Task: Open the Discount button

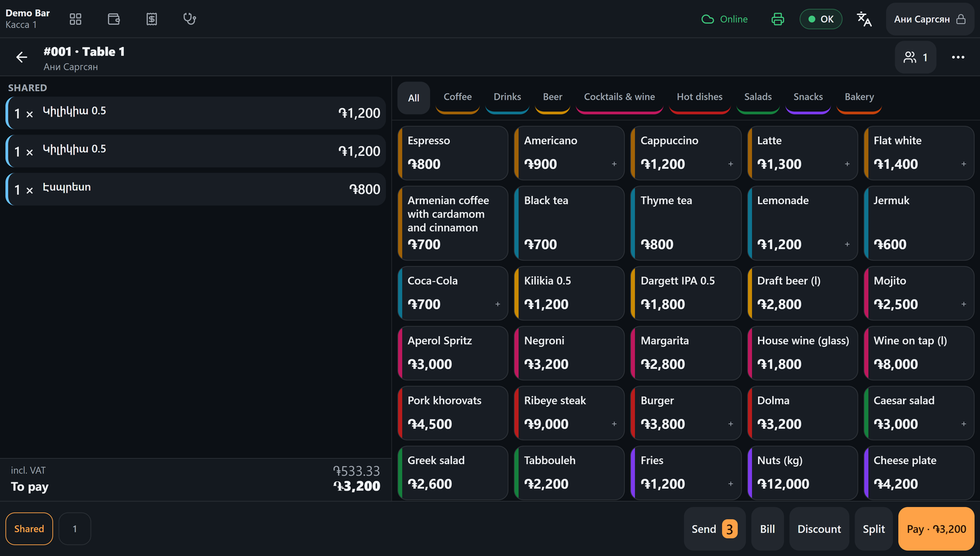Action: pos(819,529)
